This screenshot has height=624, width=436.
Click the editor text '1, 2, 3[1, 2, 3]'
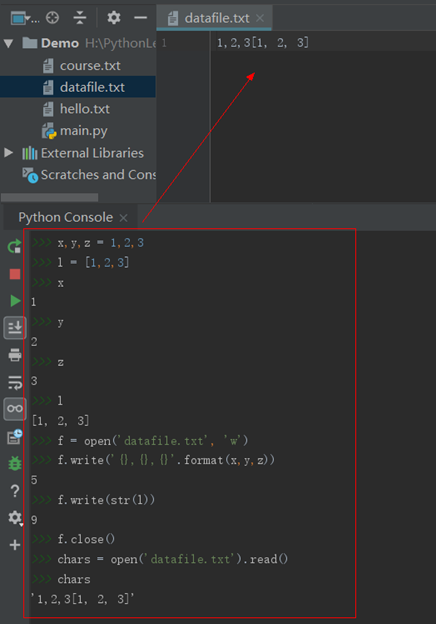click(x=263, y=43)
